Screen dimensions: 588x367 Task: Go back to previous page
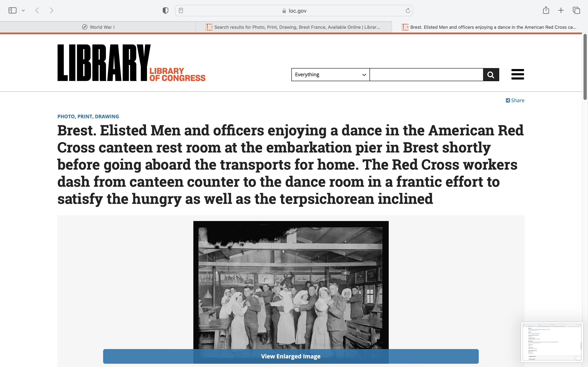37,10
